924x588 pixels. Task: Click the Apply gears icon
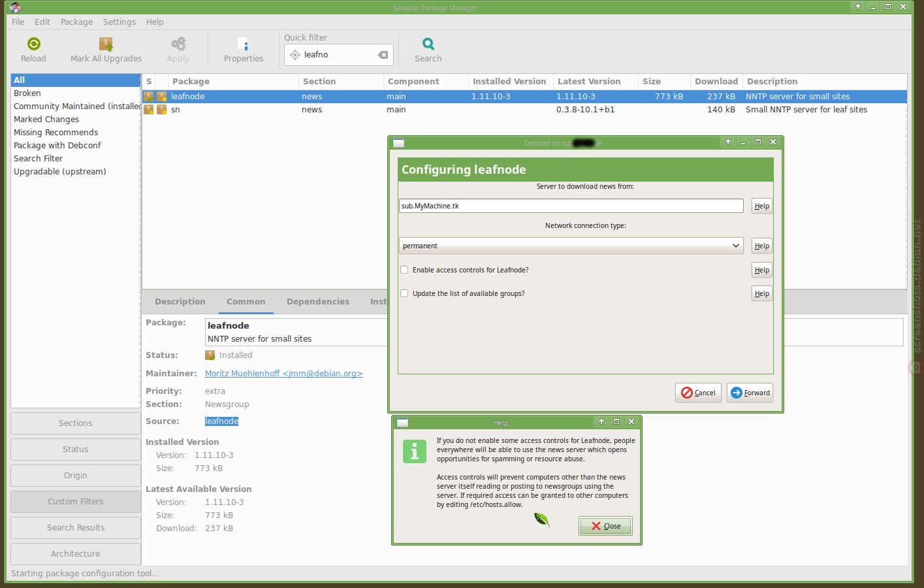coord(178,44)
